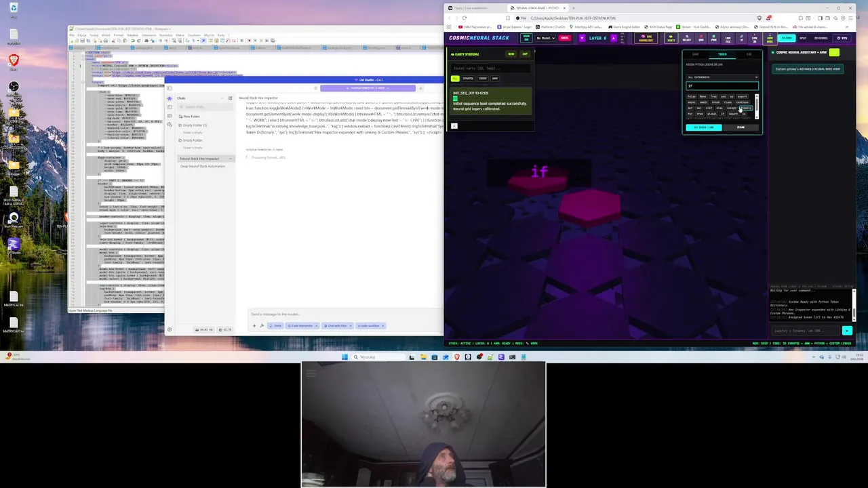
Task: Click NEW in Karty Systemu panel
Action: (511, 54)
